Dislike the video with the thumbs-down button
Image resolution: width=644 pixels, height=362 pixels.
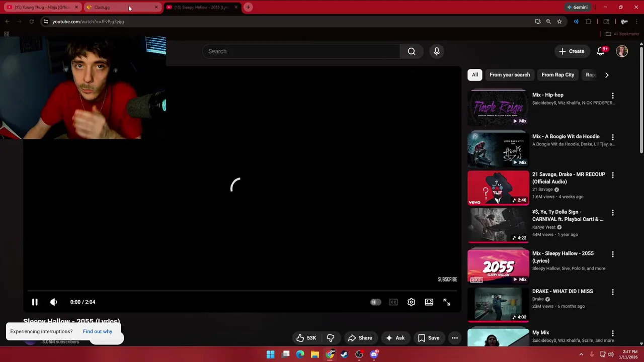coord(331,338)
